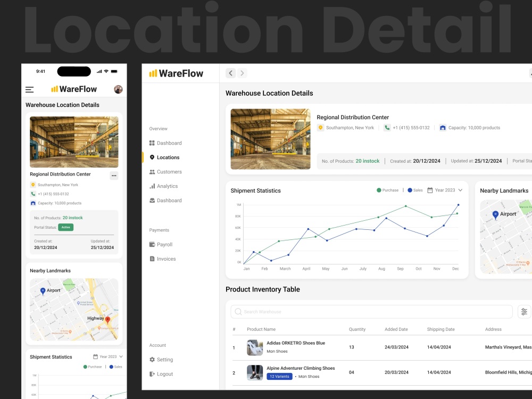Viewport: 532px width, 399px height.
Task: Click the Quantity column header
Action: click(358, 329)
